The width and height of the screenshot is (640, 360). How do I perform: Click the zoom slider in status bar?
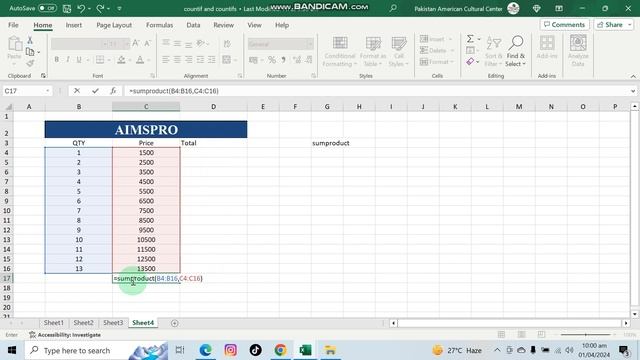point(586,335)
